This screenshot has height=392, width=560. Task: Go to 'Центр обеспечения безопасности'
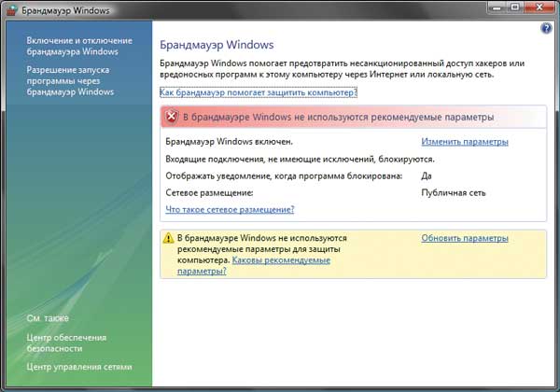point(67,343)
